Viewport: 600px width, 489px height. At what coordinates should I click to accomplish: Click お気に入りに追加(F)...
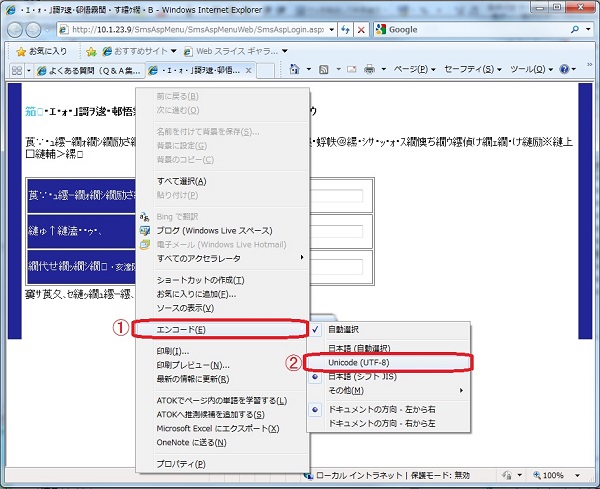(x=222, y=294)
